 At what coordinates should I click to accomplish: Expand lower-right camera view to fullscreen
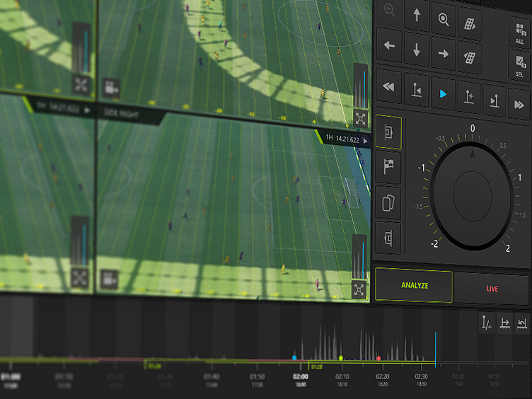[x=359, y=290]
